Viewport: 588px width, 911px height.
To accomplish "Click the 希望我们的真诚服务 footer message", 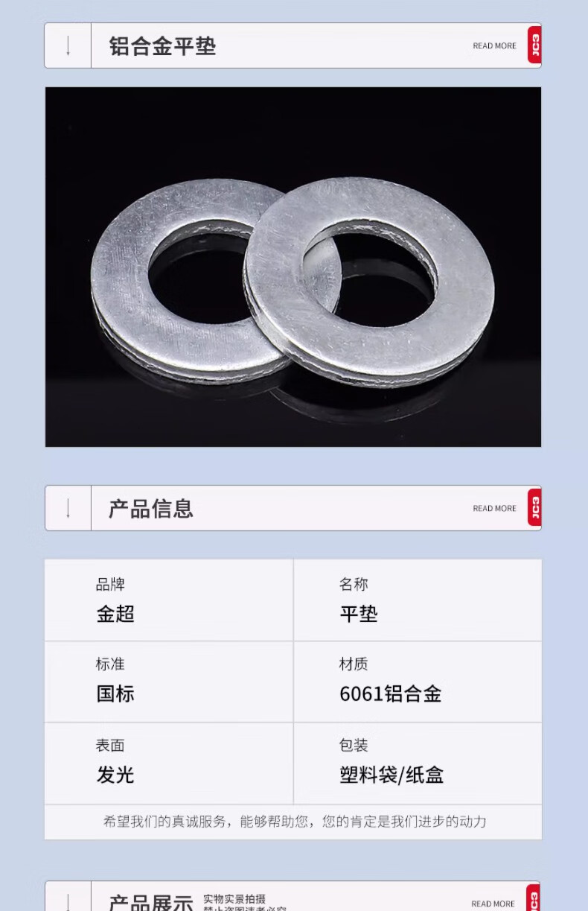I will [x=295, y=822].
